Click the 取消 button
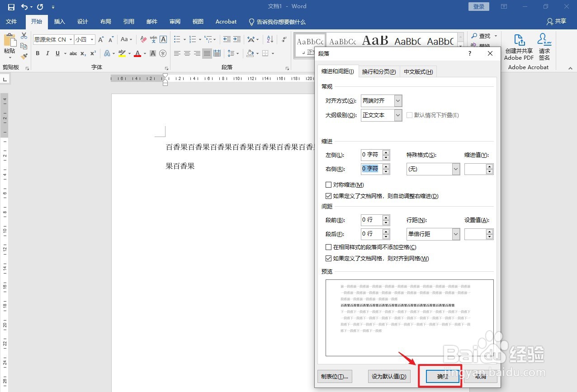Viewport: 577px width, 392px height. (481, 377)
